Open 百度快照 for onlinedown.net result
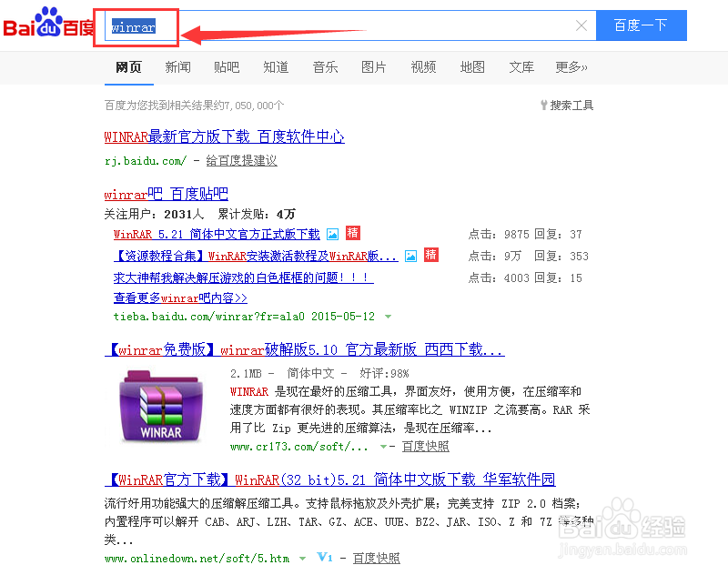Screen dimensions: 728x575 [376, 559]
